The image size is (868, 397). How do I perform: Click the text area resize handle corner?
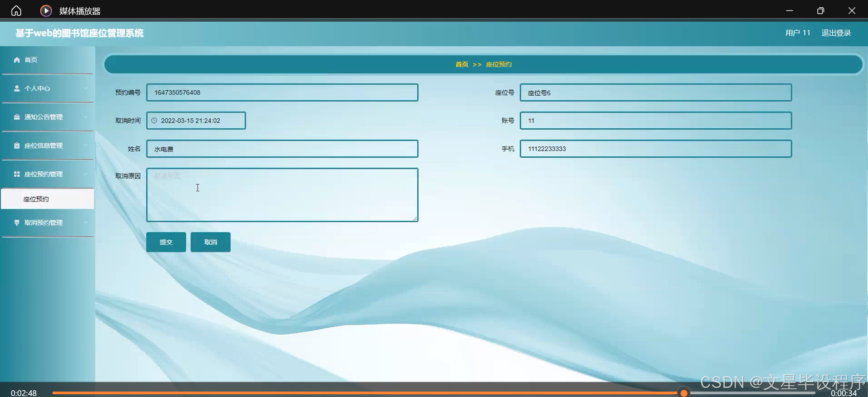415,218
